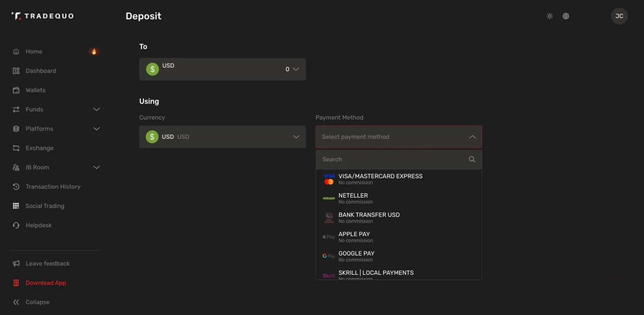Click the Download App link
The width and height of the screenshot is (644, 315).
[46, 283]
